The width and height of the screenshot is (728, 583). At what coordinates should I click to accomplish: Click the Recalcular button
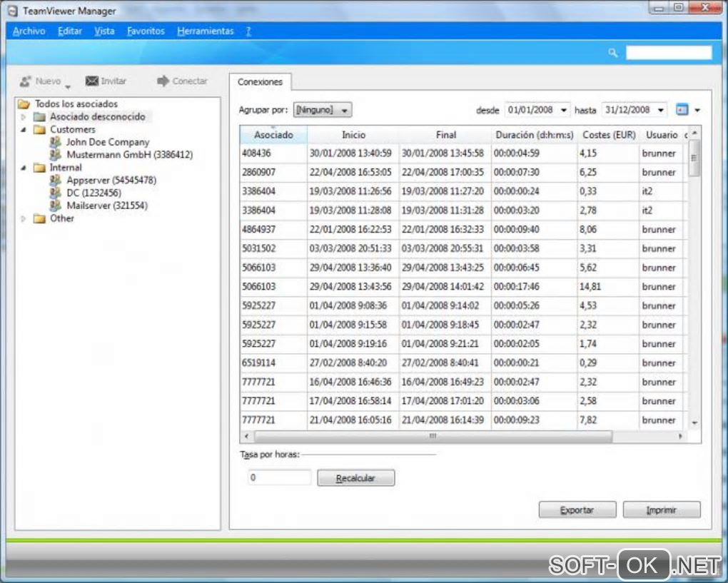[355, 477]
